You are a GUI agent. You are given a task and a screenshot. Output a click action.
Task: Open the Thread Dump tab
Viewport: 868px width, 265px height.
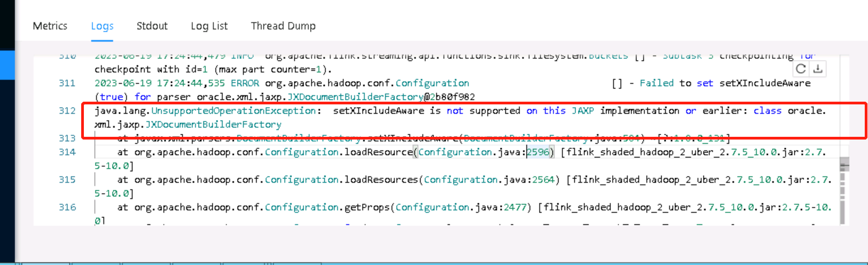coord(283,26)
